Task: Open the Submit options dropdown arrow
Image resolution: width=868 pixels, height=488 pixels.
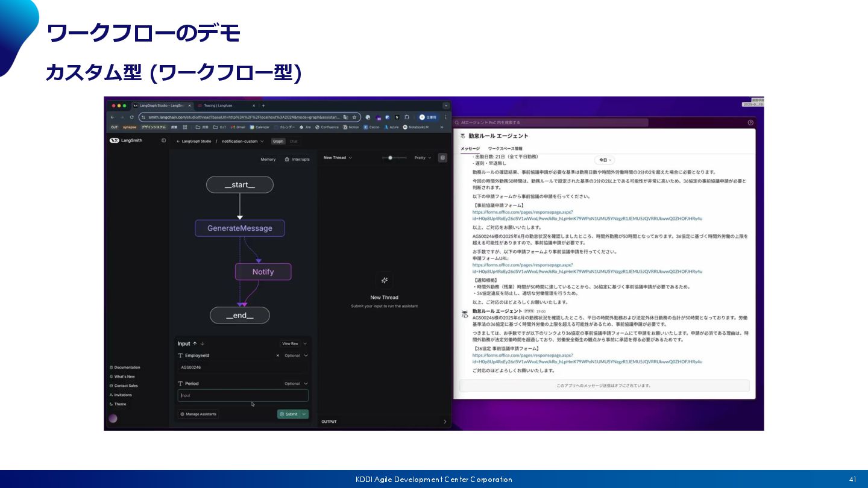Action: [x=305, y=414]
